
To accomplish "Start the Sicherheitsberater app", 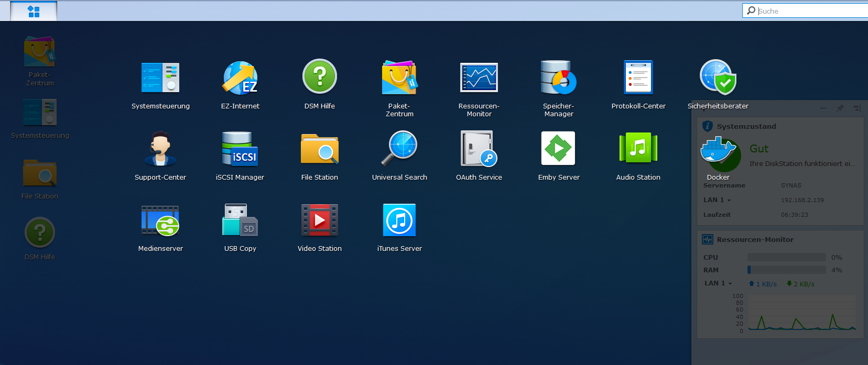I will 718,78.
